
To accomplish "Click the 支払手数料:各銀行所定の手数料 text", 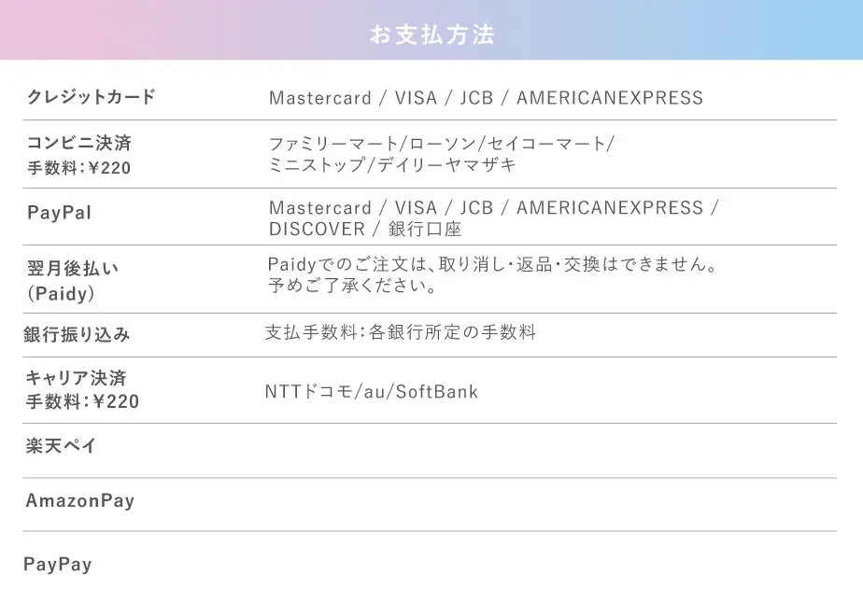I will pos(401,332).
